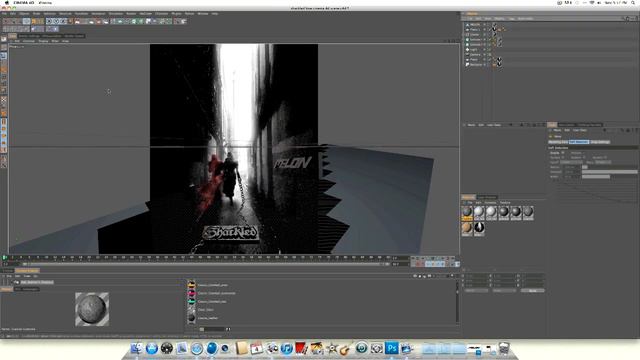The height and width of the screenshot is (360, 640).
Task: Select the orange-labeled first material sphere
Action: pos(467,213)
